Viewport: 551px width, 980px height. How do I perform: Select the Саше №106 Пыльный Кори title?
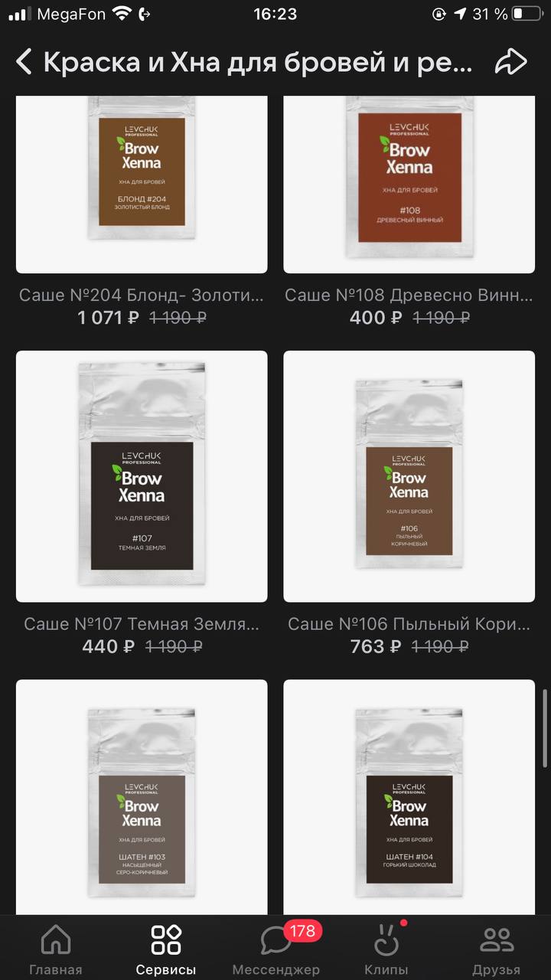click(x=409, y=624)
